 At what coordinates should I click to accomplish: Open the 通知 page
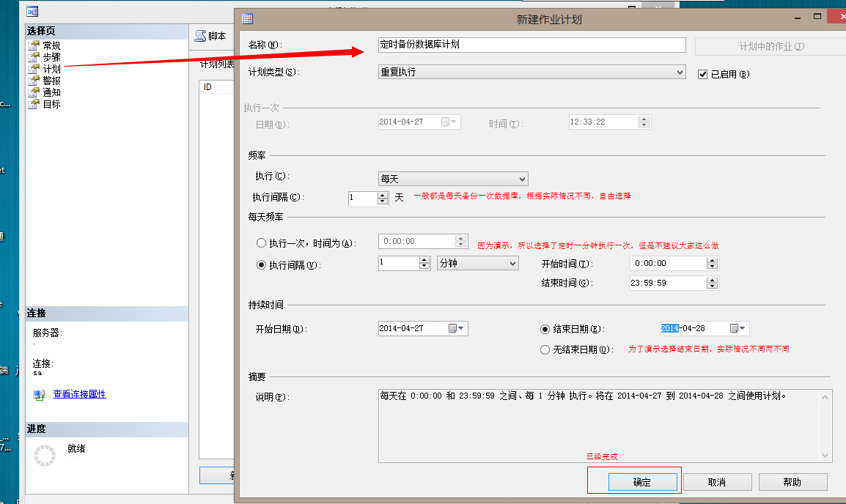click(52, 93)
